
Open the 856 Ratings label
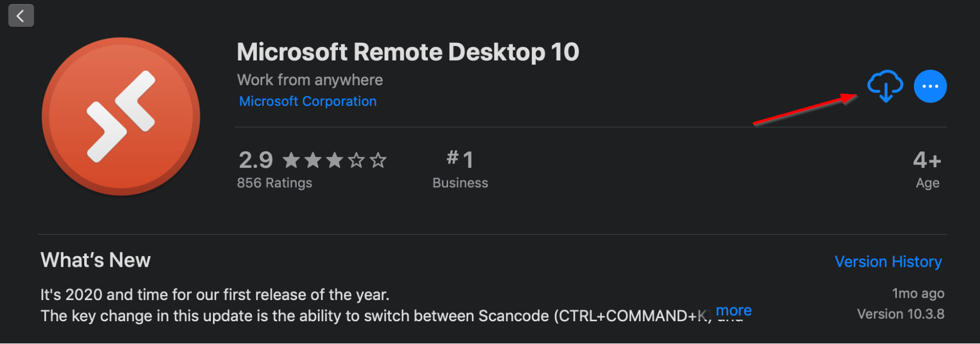click(274, 183)
